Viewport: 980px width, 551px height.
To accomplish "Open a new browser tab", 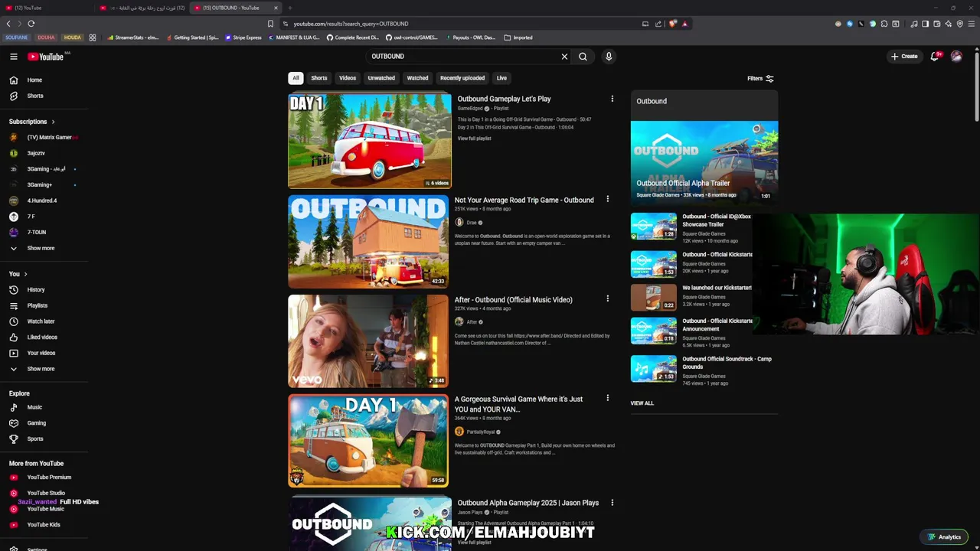I will (x=290, y=8).
